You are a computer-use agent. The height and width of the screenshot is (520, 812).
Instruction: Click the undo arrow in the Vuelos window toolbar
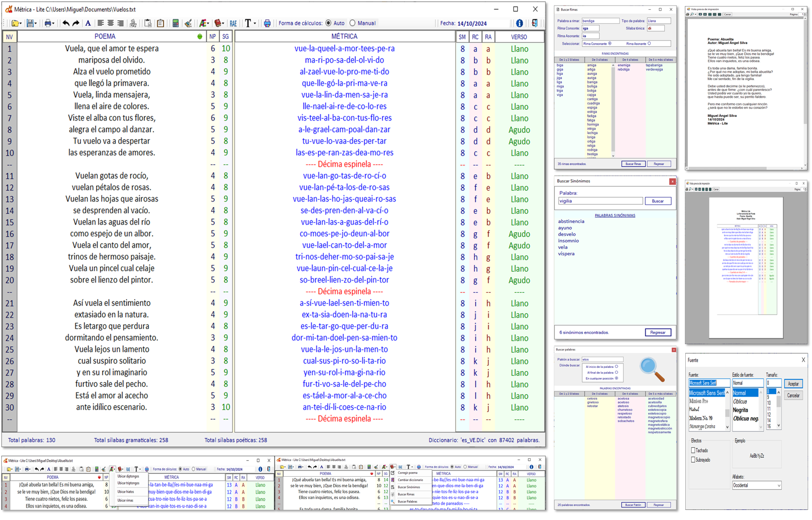click(x=66, y=23)
